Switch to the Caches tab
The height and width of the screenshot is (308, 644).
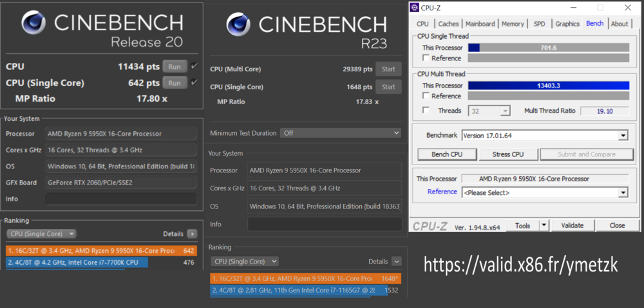tap(448, 24)
